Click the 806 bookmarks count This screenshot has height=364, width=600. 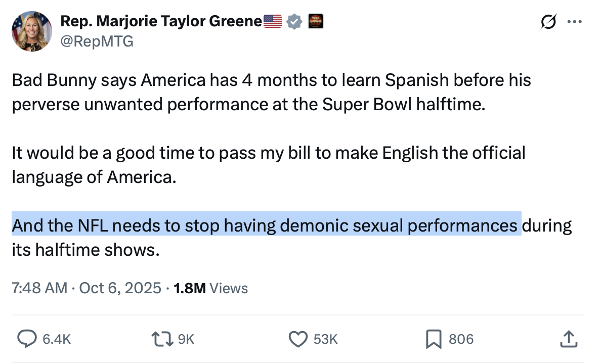click(x=461, y=339)
